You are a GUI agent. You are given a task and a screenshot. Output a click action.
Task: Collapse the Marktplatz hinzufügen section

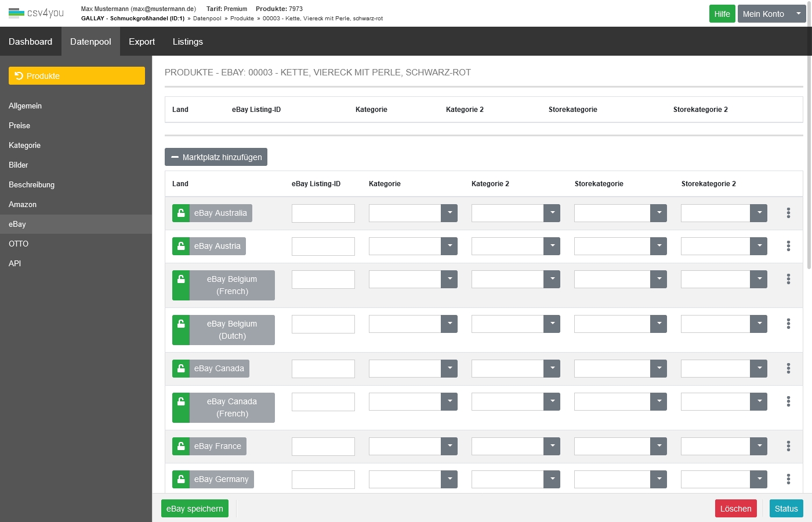[216, 157]
